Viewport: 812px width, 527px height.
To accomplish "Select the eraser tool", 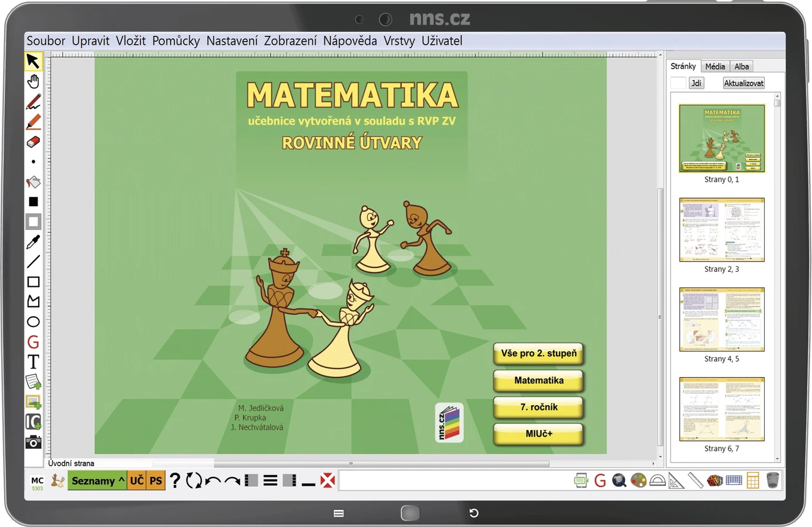I will [x=33, y=142].
